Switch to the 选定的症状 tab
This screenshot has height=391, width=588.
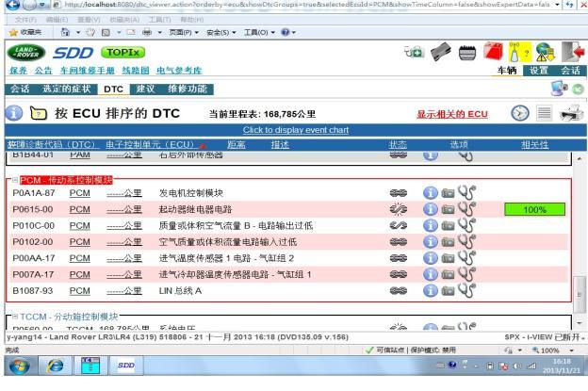(66, 89)
